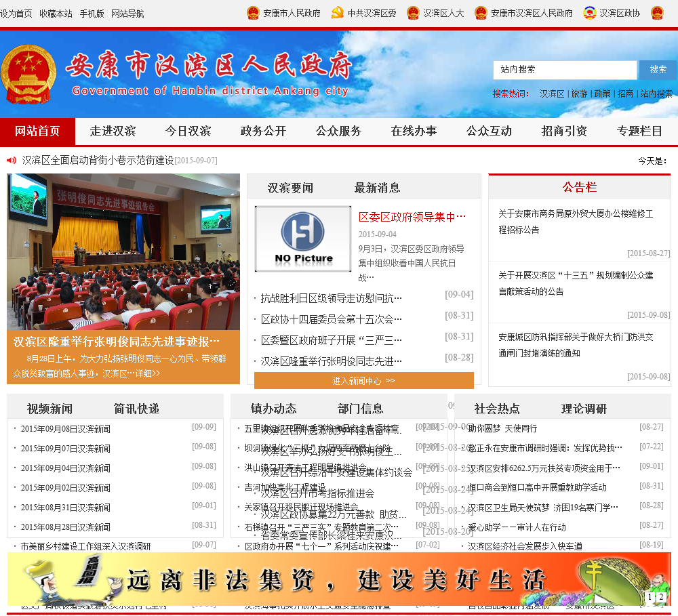Switch to the 镇办动态 tab
This screenshot has width=678, height=616.
[274, 409]
